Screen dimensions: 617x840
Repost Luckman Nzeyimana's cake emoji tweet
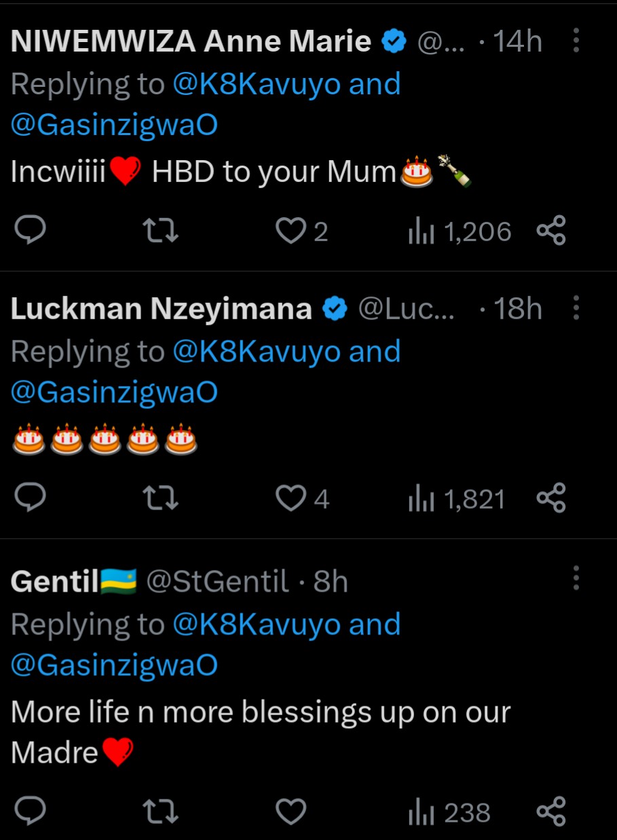coord(163,499)
